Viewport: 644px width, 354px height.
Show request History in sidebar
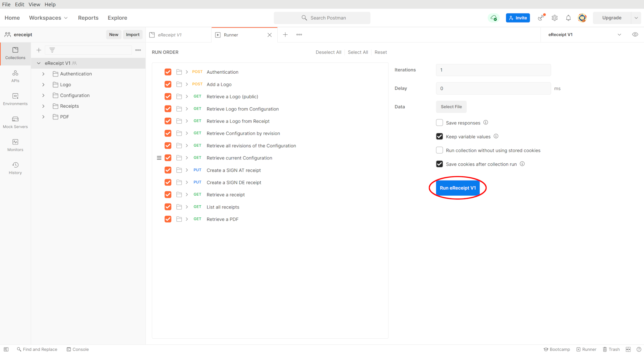pos(15,168)
